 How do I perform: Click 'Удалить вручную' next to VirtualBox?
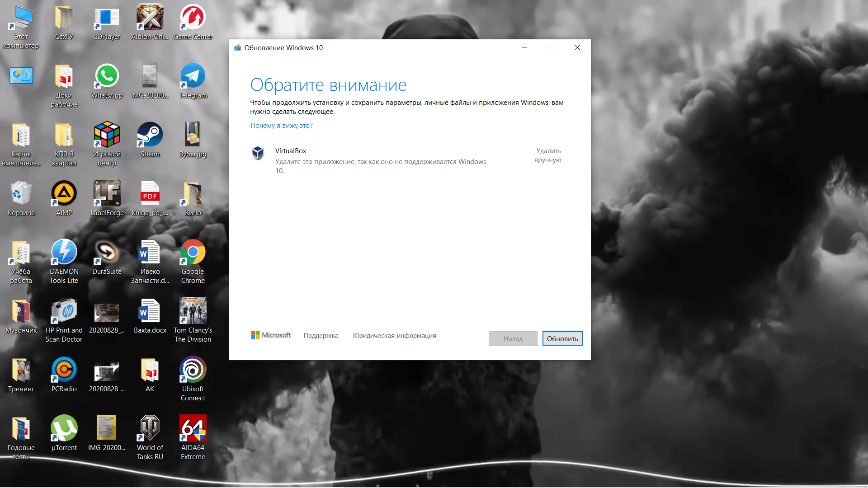[548, 155]
